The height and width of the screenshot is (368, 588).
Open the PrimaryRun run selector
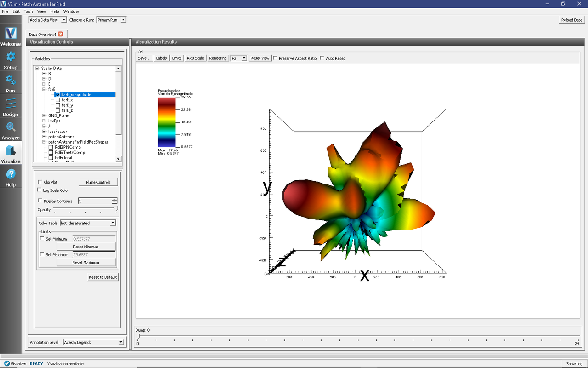pos(111,20)
